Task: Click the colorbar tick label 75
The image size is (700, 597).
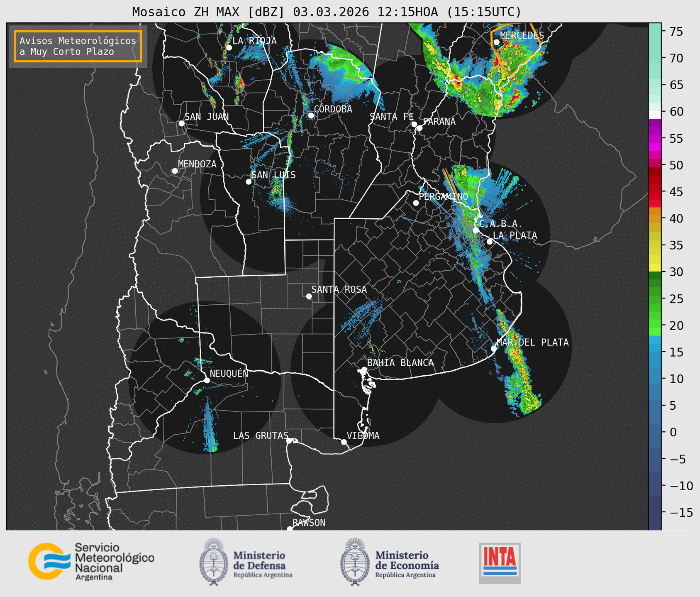Action: [676, 32]
